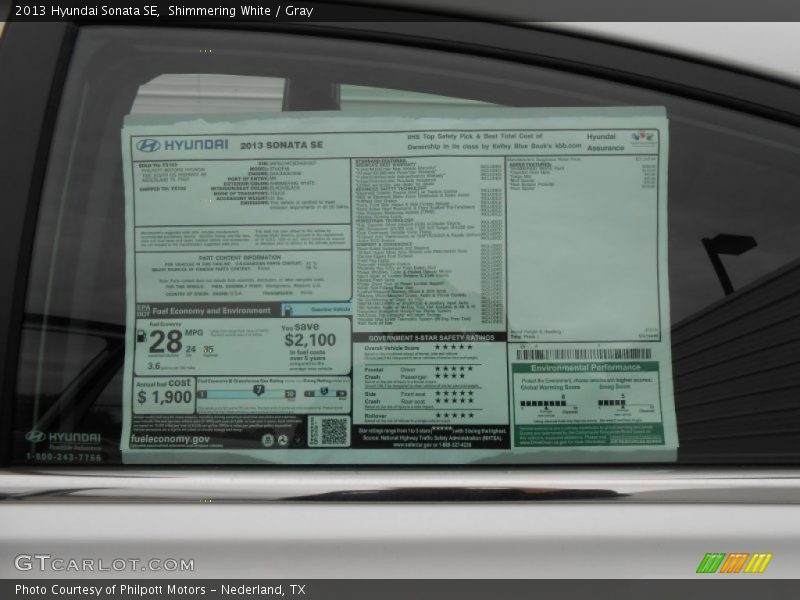The width and height of the screenshot is (800, 600).
Task: Click the You save $2,100 panel
Action: tap(313, 346)
